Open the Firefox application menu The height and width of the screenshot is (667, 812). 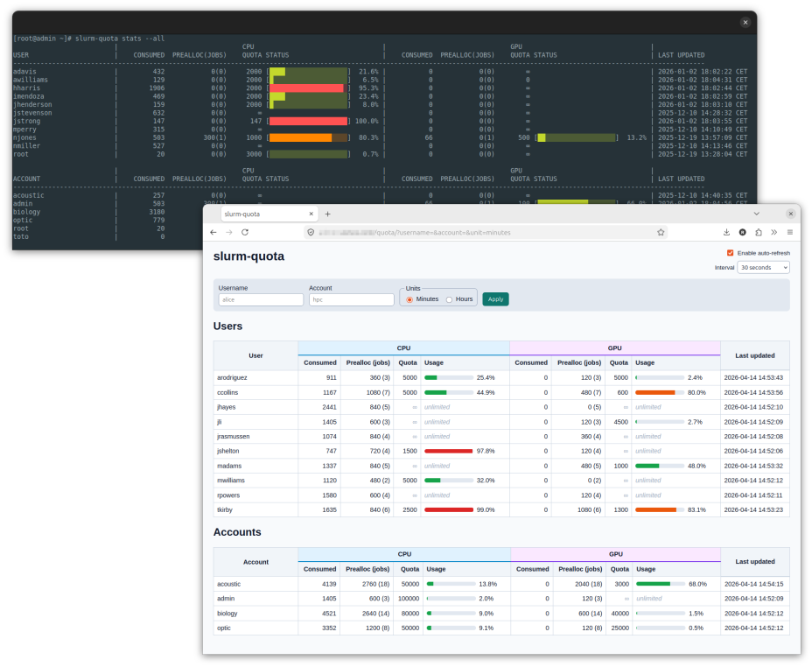[790, 233]
